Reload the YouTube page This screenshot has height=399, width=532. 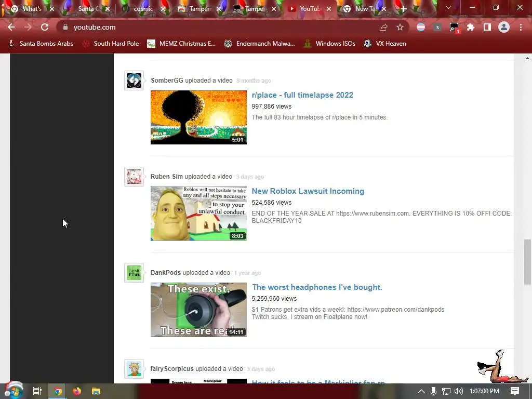tap(45, 27)
